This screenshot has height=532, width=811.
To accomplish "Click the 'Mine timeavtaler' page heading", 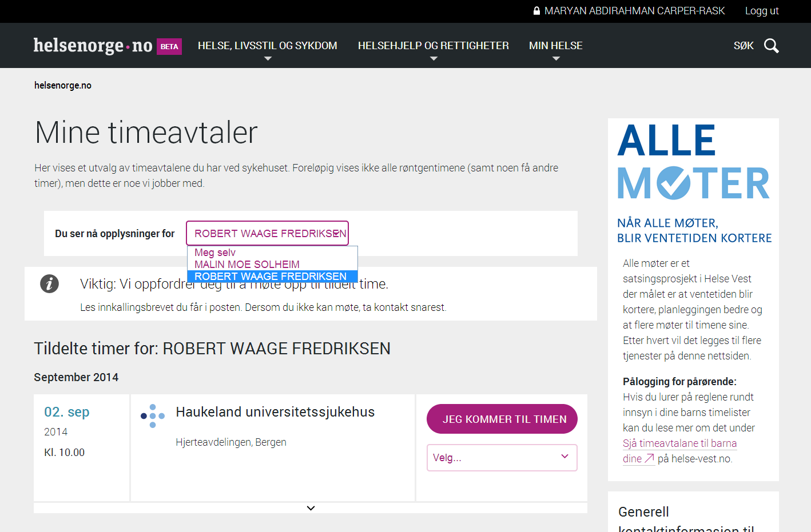I will coord(146,132).
